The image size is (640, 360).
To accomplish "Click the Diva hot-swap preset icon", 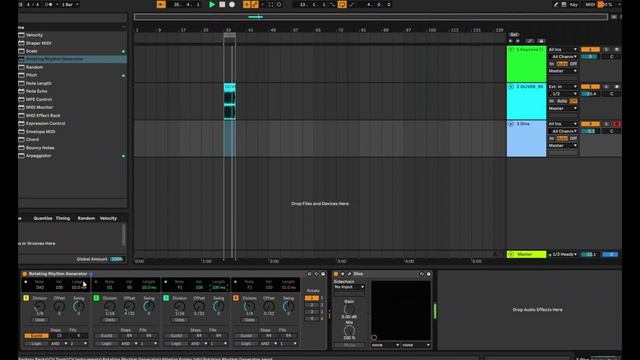I will [x=422, y=274].
